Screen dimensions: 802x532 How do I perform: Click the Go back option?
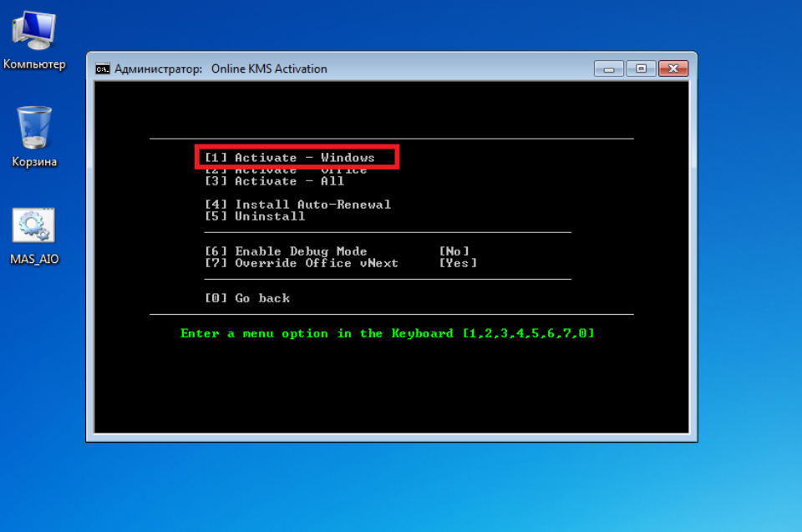click(x=247, y=298)
